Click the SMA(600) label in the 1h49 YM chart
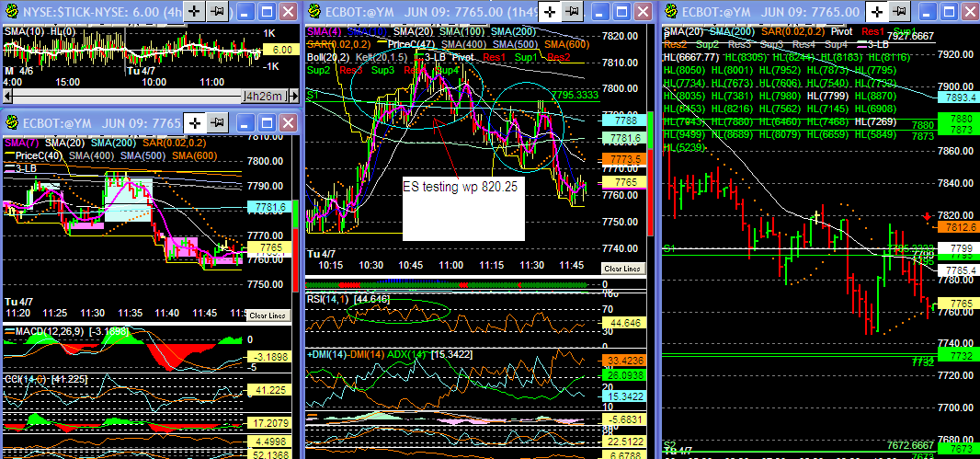This screenshot has width=980, height=459. point(565,44)
